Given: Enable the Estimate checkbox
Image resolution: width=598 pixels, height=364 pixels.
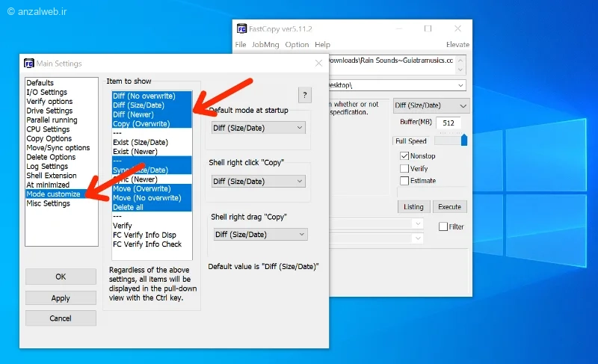Looking at the screenshot, I should coord(404,181).
